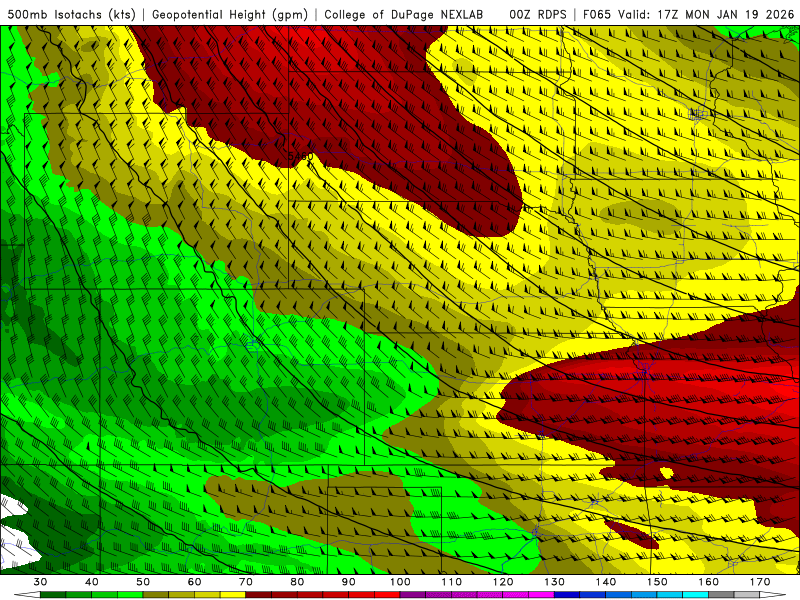
Task: Click the '80' value on the legend
Action: [297, 582]
